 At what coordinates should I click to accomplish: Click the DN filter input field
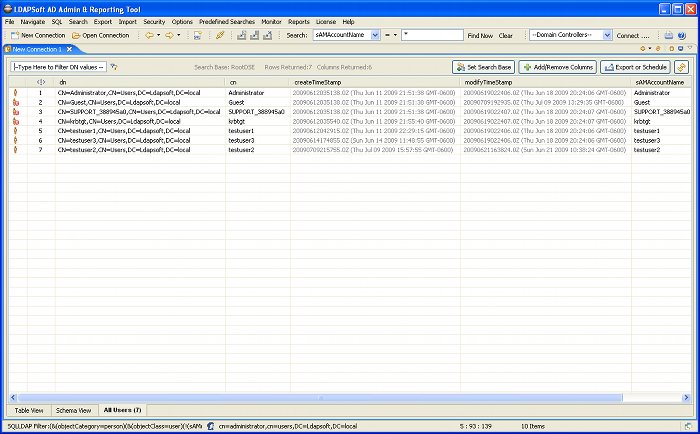57,67
